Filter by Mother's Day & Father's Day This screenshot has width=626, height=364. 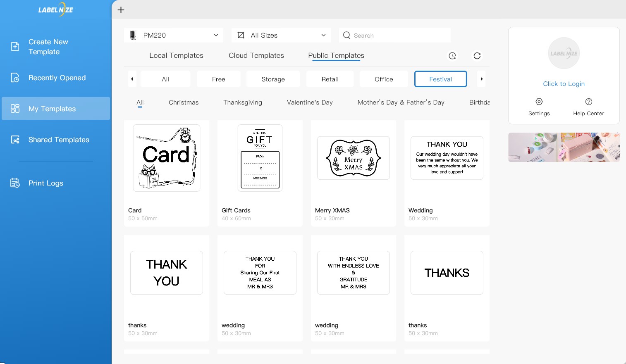[x=401, y=102]
